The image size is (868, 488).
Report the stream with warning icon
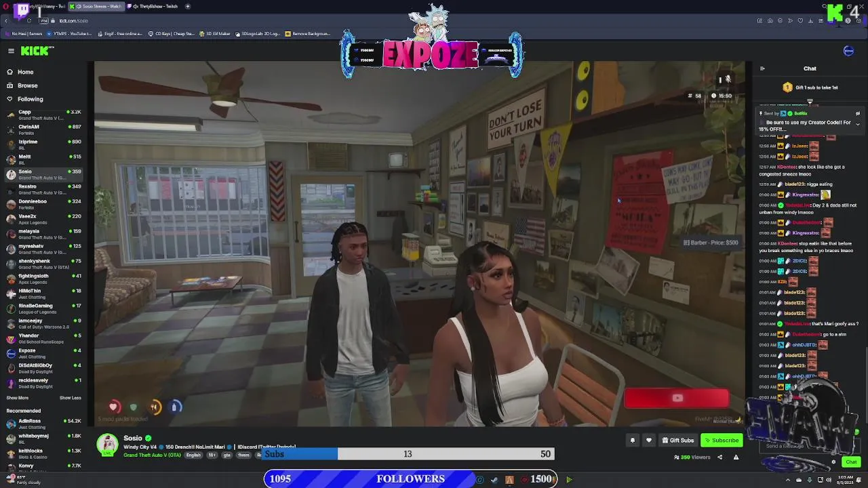(736, 457)
